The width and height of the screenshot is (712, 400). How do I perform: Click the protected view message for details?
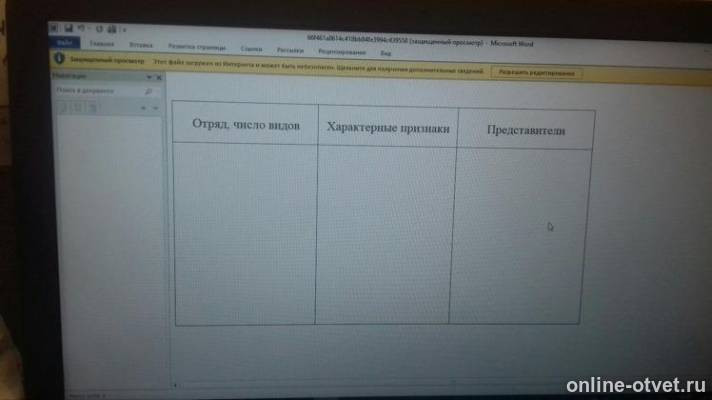click(318, 67)
